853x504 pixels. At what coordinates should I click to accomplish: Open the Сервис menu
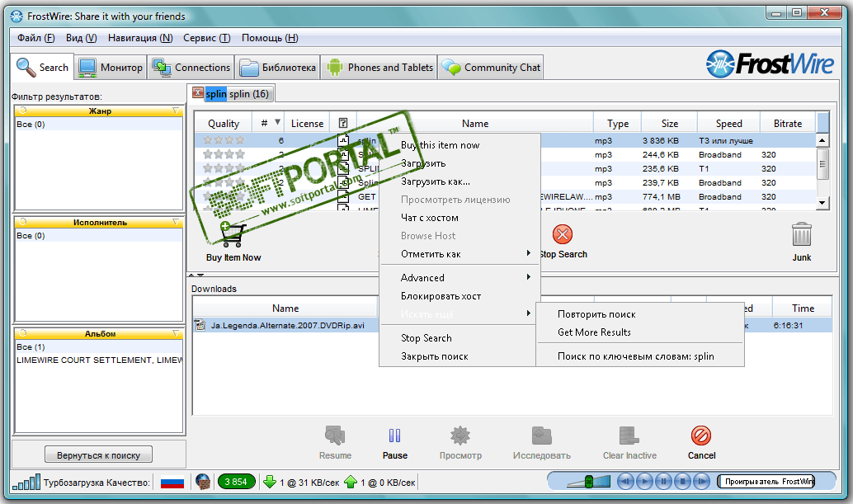[207, 38]
